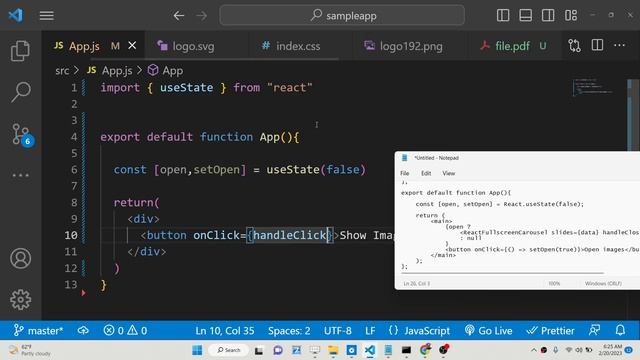Click Windows Start button on taskbar

click(x=197, y=350)
